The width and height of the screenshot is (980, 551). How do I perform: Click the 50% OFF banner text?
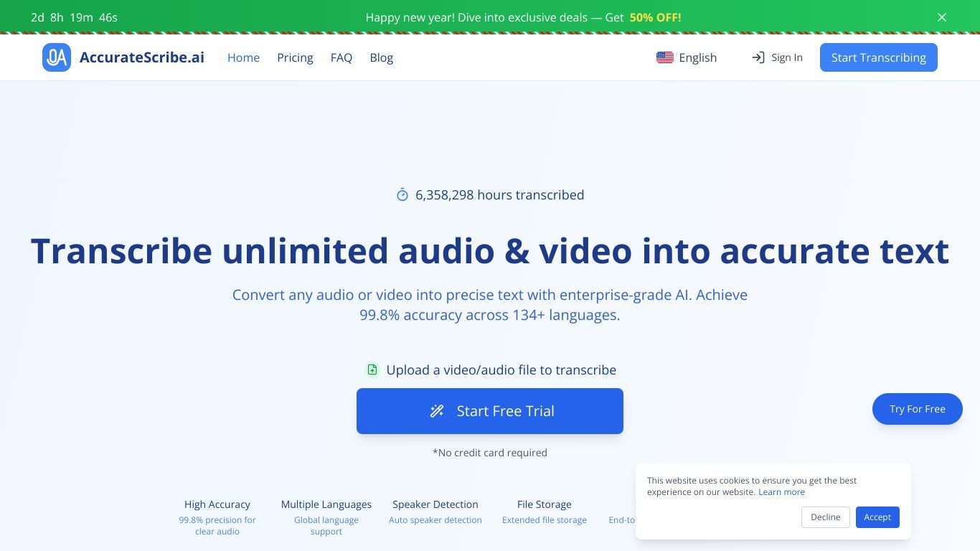[x=656, y=17]
